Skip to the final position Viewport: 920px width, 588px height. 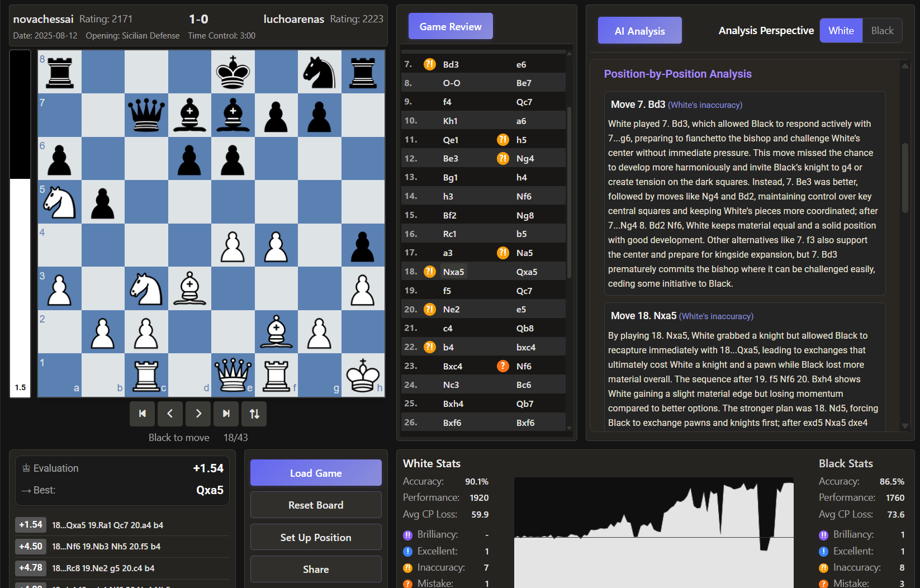tap(226, 414)
